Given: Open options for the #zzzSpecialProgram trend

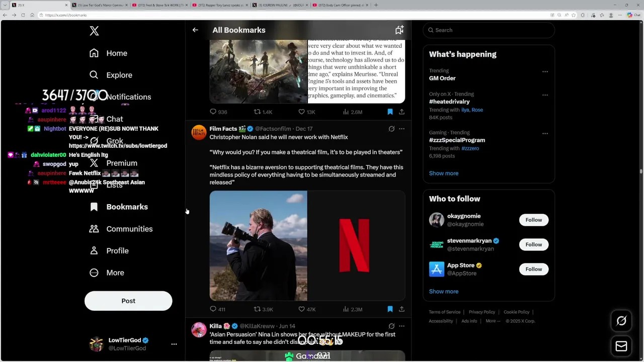Looking at the screenshot, I should [545, 134].
